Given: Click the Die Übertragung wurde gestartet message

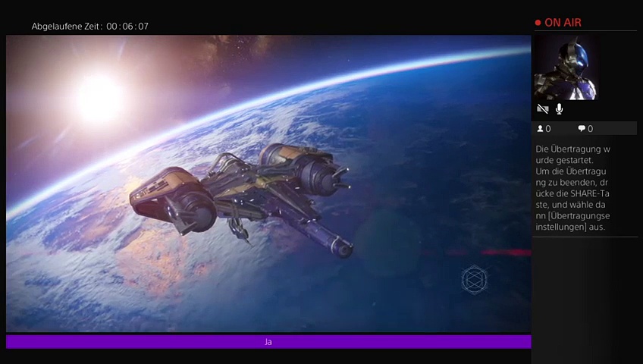Looking at the screenshot, I should (572, 155).
